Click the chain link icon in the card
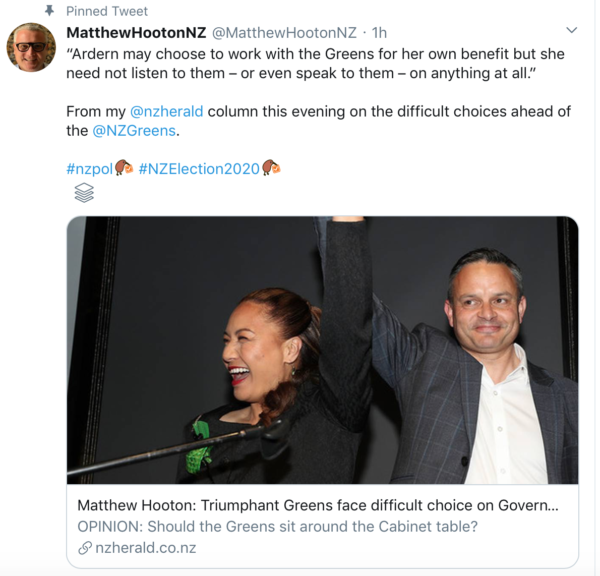The width and height of the screenshot is (600, 576). [x=84, y=547]
